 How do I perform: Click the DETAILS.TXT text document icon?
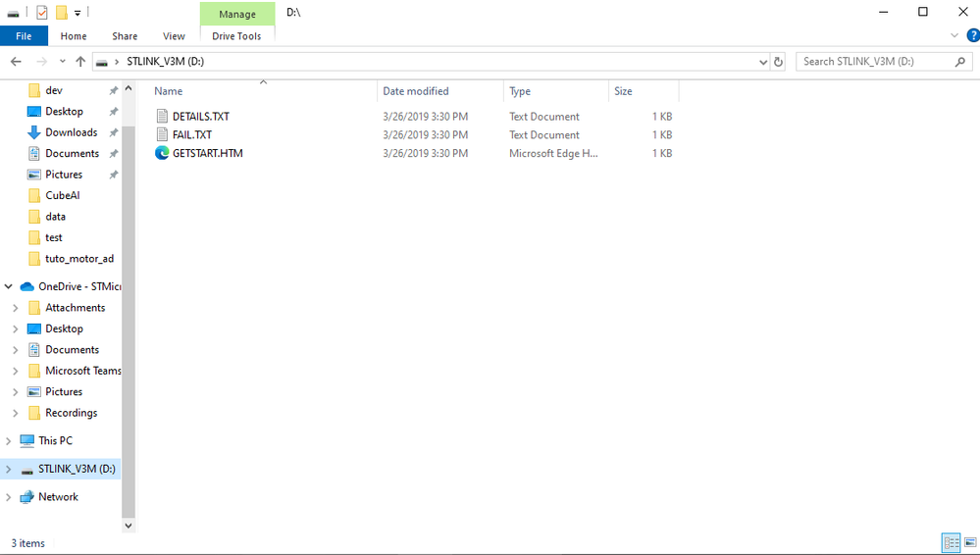[x=162, y=117]
